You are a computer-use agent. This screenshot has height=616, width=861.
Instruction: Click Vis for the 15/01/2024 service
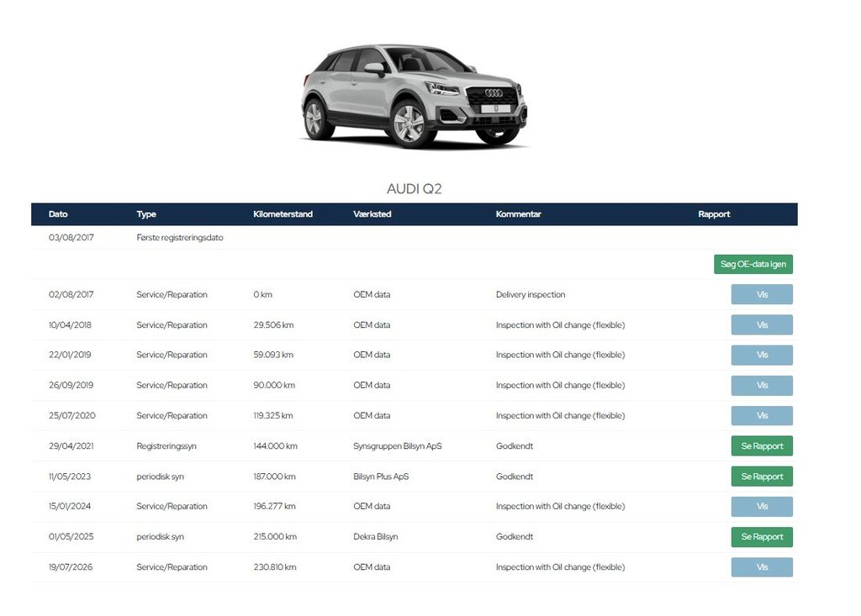[762, 506]
